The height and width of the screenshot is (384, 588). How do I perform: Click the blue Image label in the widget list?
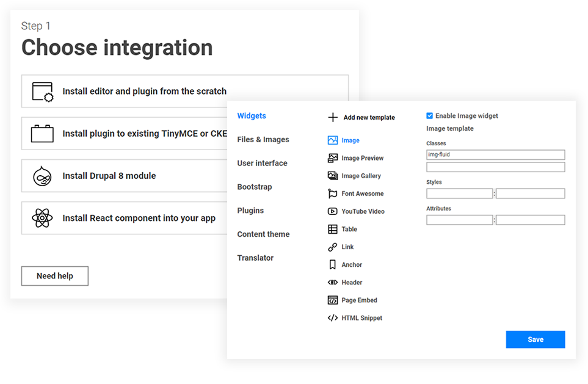pos(350,140)
